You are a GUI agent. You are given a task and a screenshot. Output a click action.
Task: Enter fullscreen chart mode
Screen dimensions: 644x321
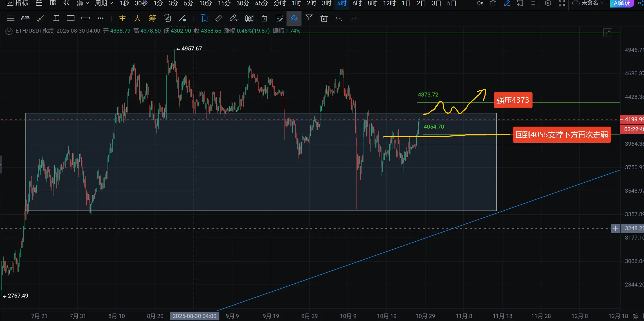[562, 3]
